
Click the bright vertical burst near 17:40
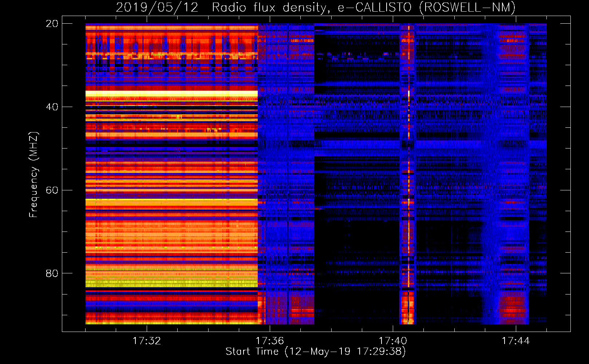click(408, 174)
